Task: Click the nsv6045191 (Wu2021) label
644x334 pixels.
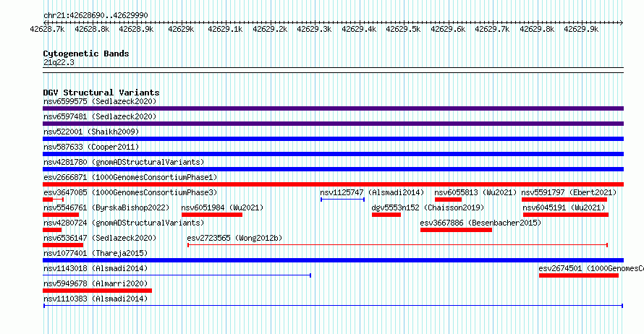Action: click(564, 207)
